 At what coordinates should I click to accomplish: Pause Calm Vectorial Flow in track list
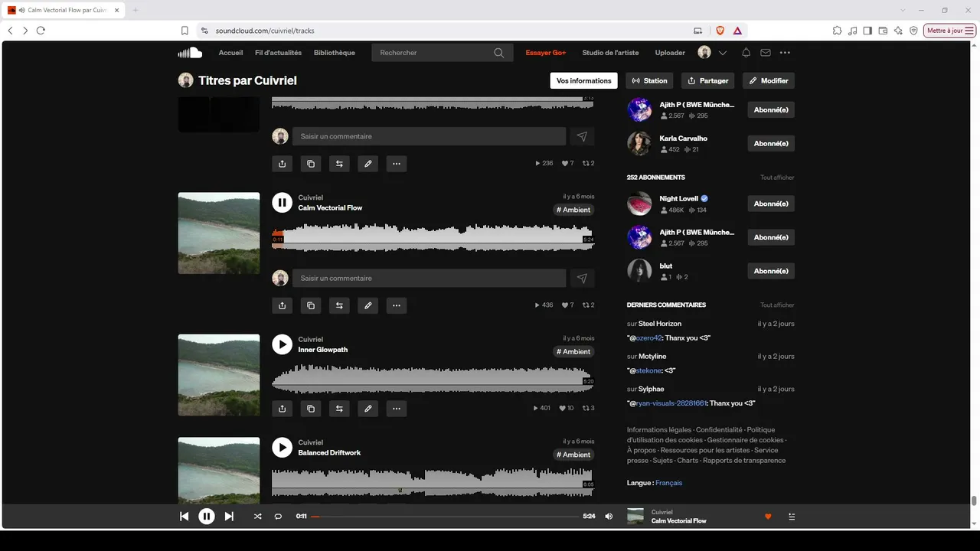(282, 202)
